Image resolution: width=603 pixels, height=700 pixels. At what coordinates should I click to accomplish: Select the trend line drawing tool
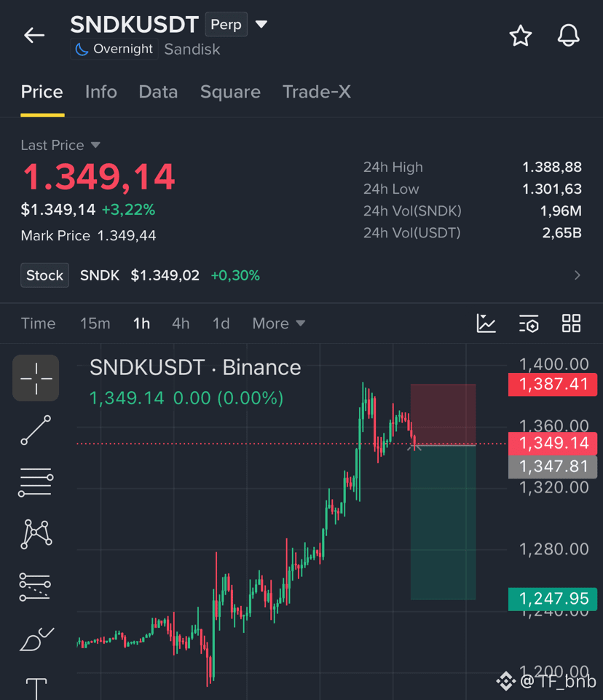point(36,430)
